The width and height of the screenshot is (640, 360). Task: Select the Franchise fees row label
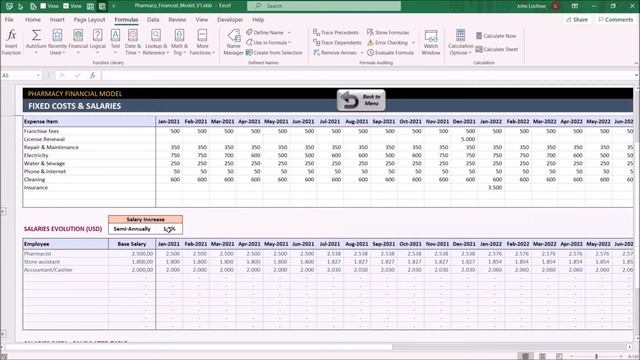[41, 131]
